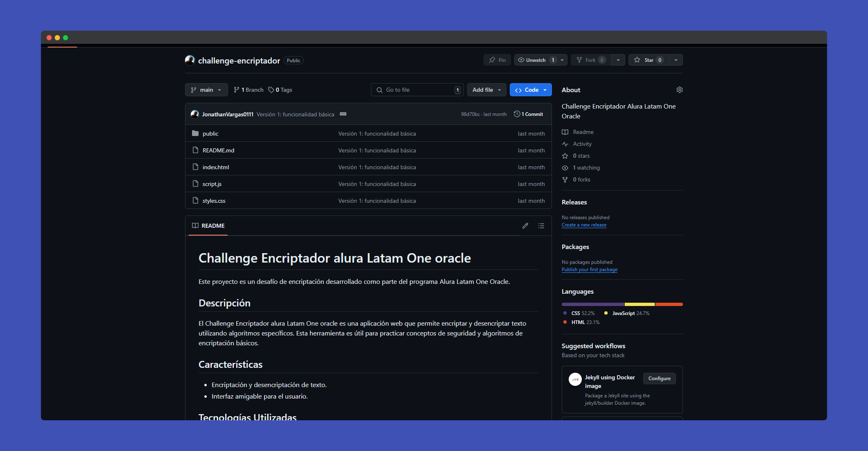Viewport: 868px width, 451px height.
Task: Open the README outline list icon
Action: click(x=541, y=226)
